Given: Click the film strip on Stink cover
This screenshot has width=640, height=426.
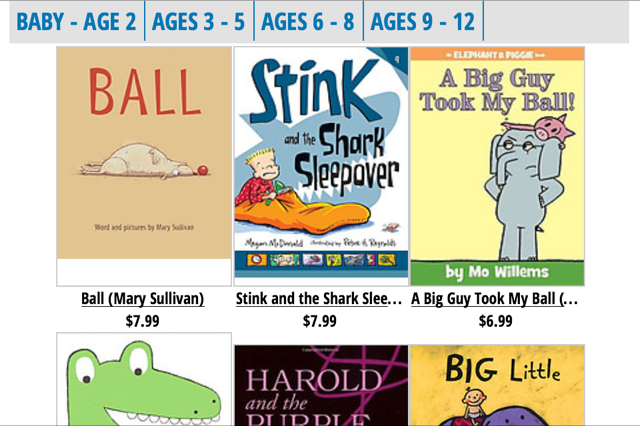Looking at the screenshot, I should [321, 260].
